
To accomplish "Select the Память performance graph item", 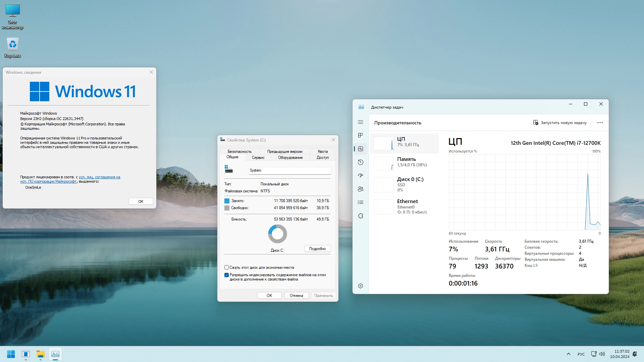I will click(404, 162).
